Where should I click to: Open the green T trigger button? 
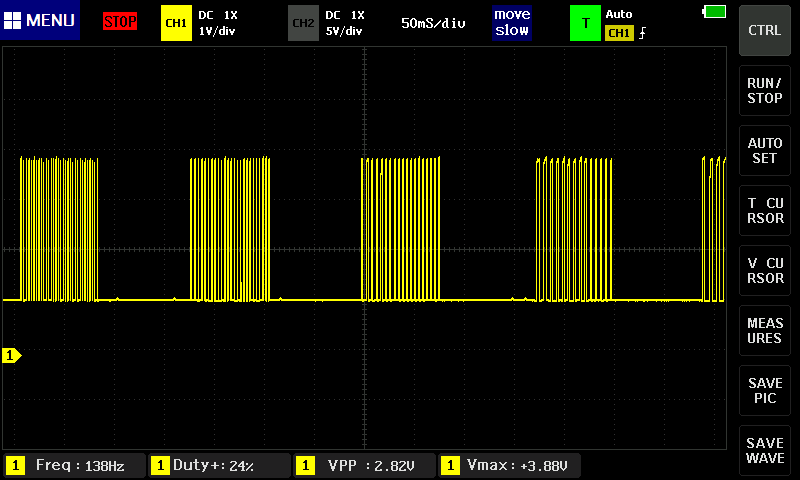point(585,23)
